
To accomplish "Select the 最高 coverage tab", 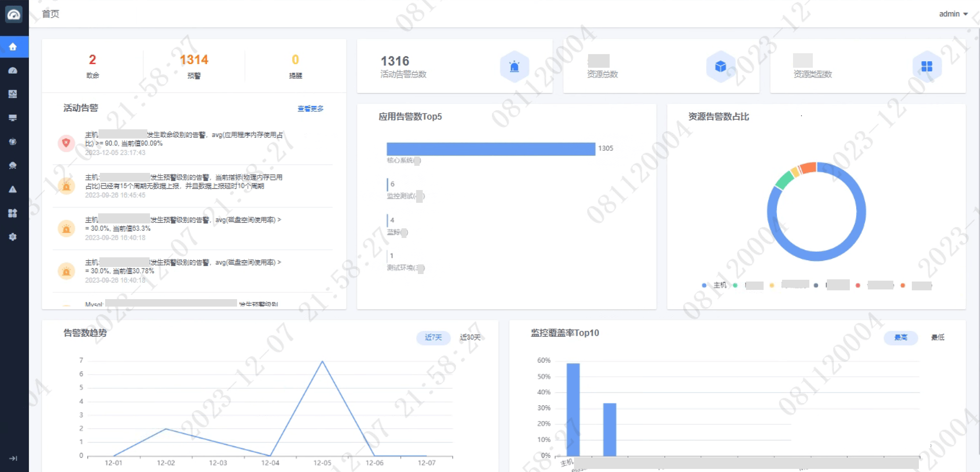I will (901, 337).
